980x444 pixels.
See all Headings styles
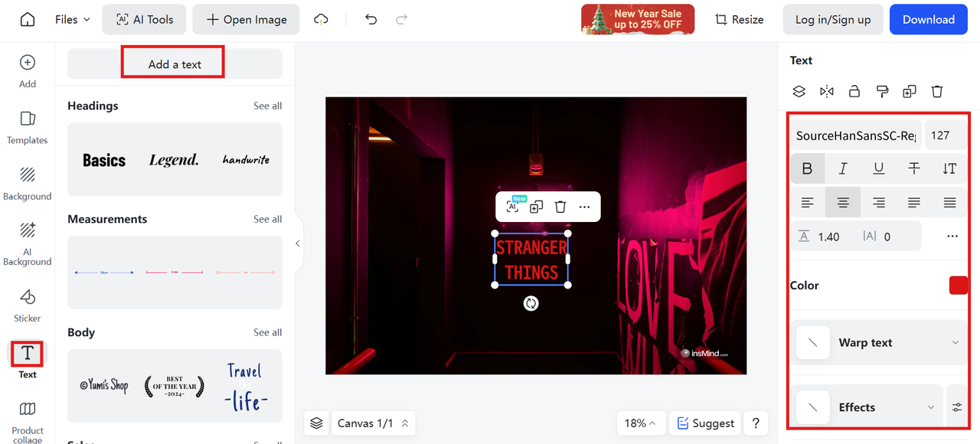click(267, 106)
